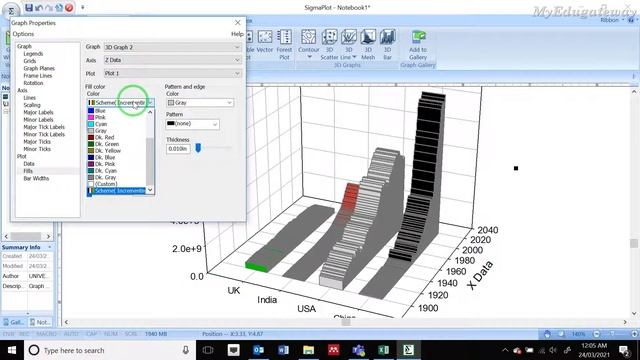The image size is (640, 360).
Task: Click color list scroll down arrow
Action: tap(150, 190)
